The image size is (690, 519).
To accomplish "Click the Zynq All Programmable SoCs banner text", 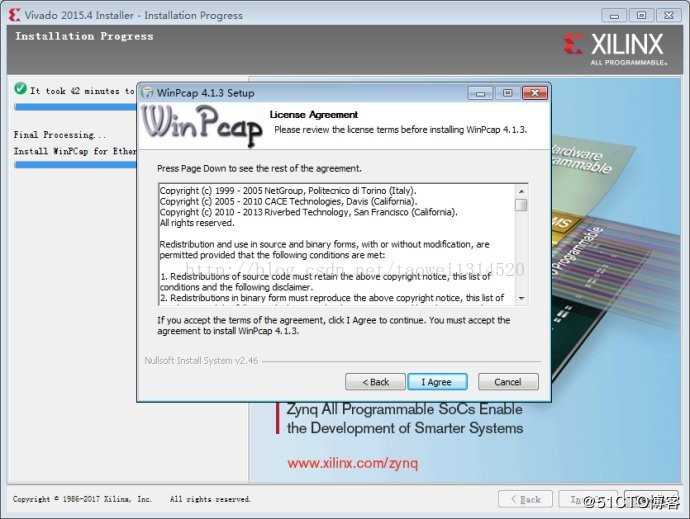I will tap(405, 418).
